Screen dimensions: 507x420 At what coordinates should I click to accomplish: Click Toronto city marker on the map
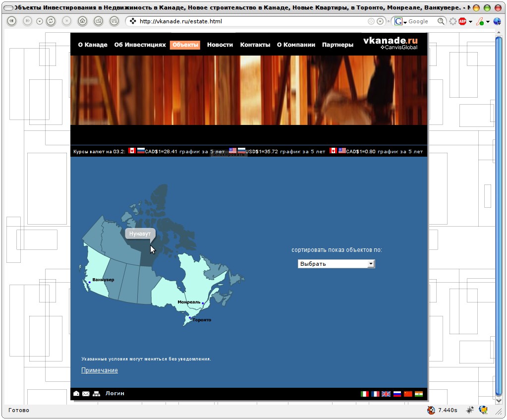(190, 318)
